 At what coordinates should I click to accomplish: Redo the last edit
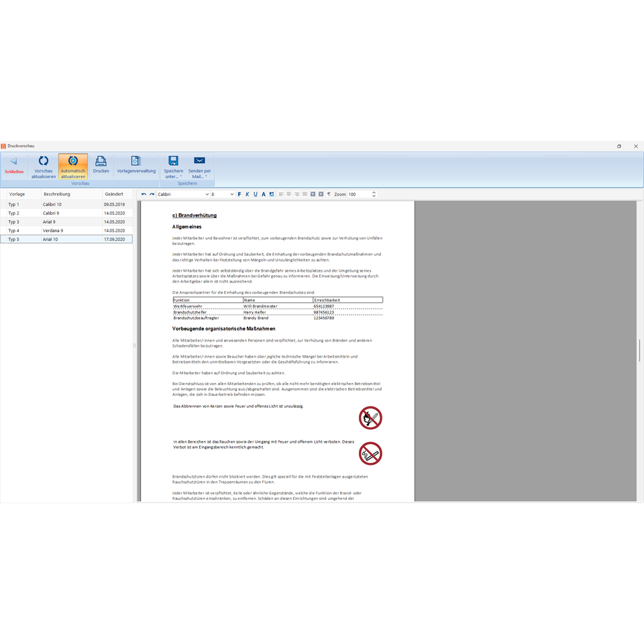point(152,195)
